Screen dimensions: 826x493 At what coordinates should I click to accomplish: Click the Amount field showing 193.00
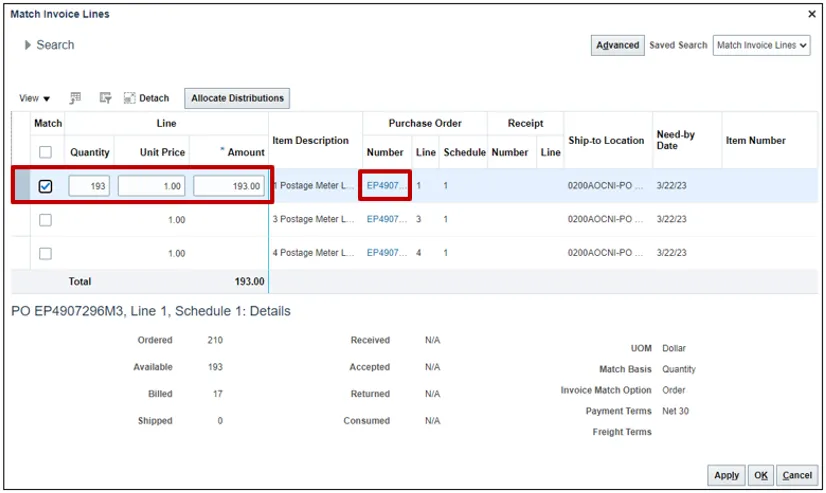[229, 186]
